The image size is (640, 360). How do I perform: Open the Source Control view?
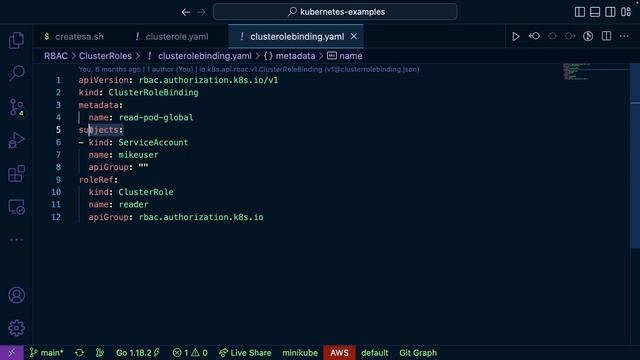[16, 107]
